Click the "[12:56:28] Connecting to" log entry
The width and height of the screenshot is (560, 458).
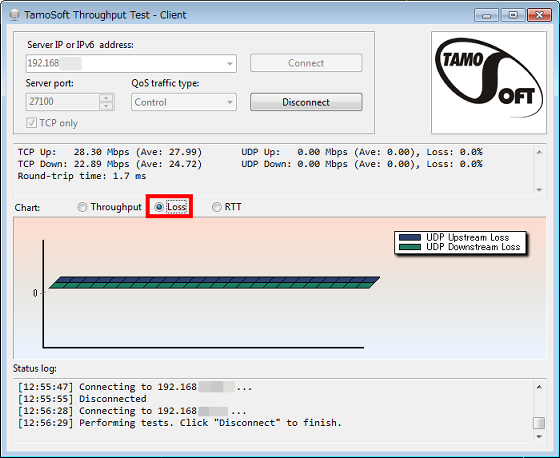pyautogui.click(x=132, y=411)
